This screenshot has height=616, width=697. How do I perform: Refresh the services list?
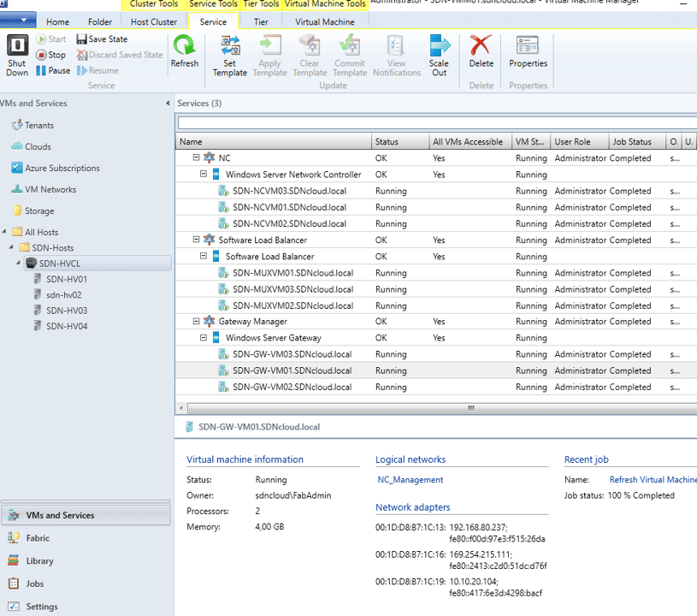[x=185, y=51]
